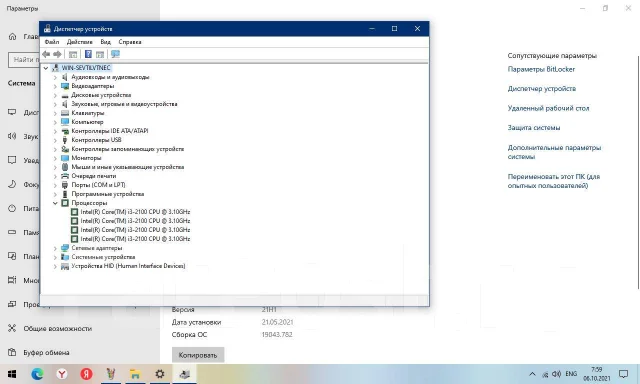Click Переименовать этот ПК link
Image resolution: width=640 pixels, height=384 pixels.
(553, 181)
